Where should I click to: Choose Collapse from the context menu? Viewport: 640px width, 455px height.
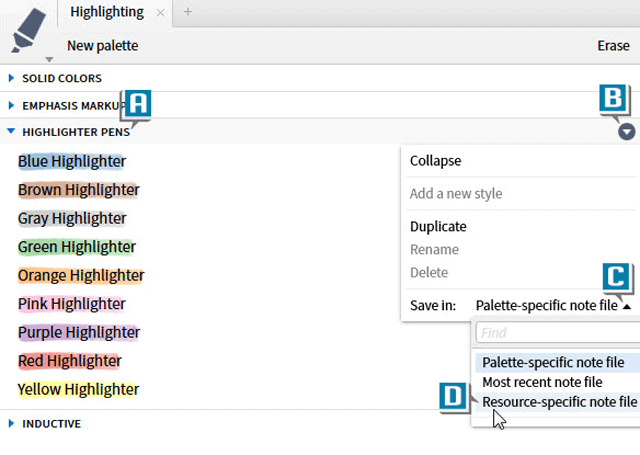(436, 161)
